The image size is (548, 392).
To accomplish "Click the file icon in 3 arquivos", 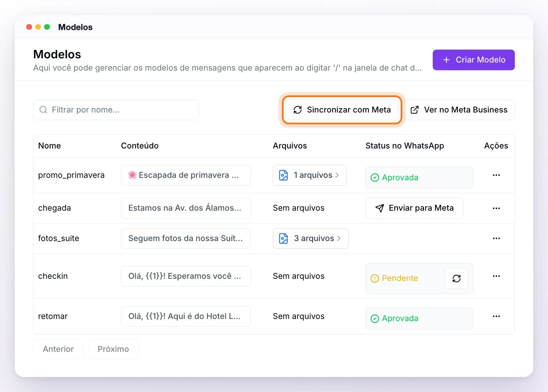I will 284,238.
